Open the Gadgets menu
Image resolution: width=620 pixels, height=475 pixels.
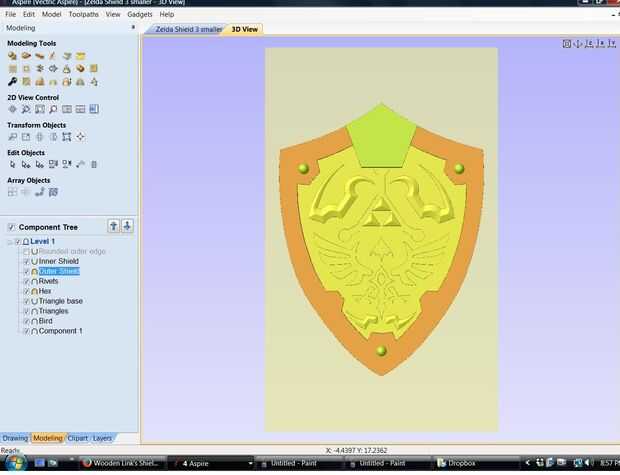pos(140,14)
